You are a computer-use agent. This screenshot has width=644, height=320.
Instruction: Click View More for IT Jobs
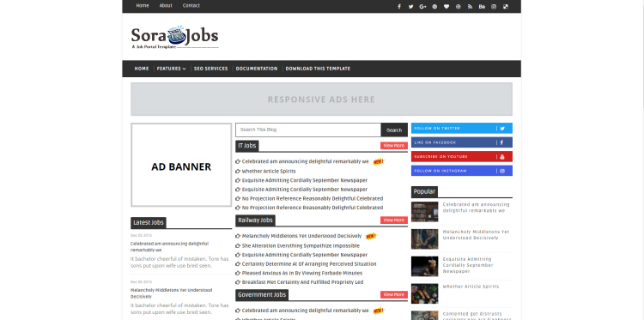point(394,146)
